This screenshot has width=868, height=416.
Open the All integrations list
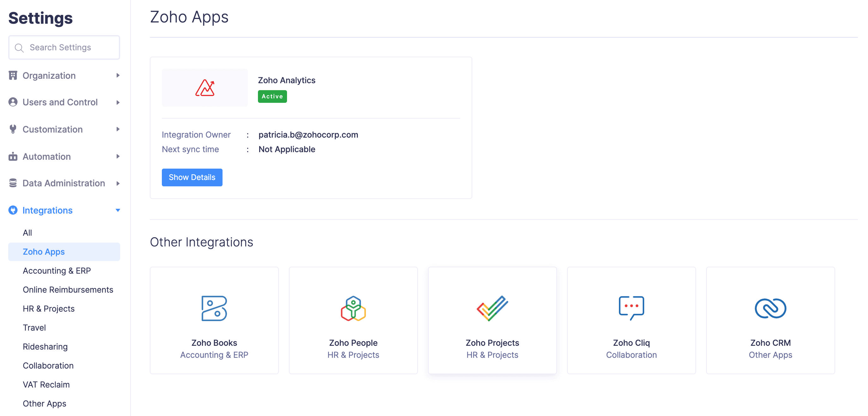[27, 233]
